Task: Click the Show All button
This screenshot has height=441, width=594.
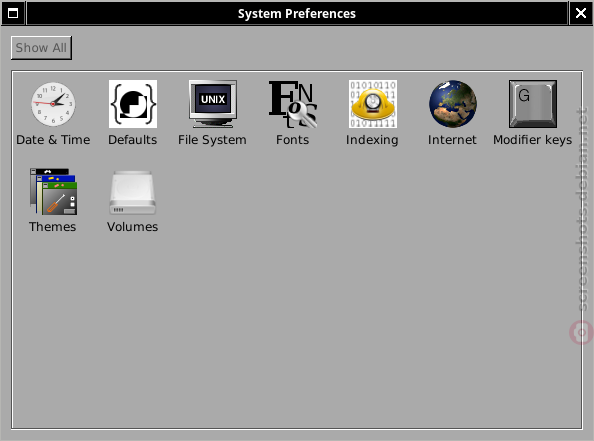Action: (41, 48)
